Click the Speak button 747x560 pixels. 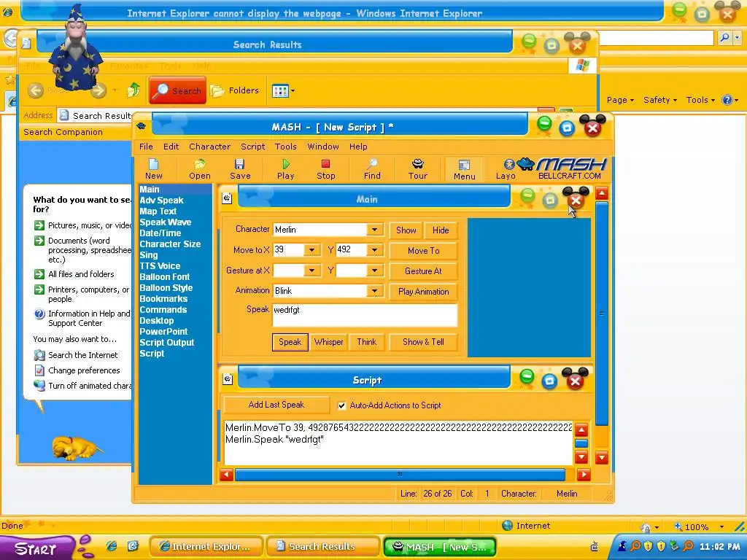click(290, 342)
